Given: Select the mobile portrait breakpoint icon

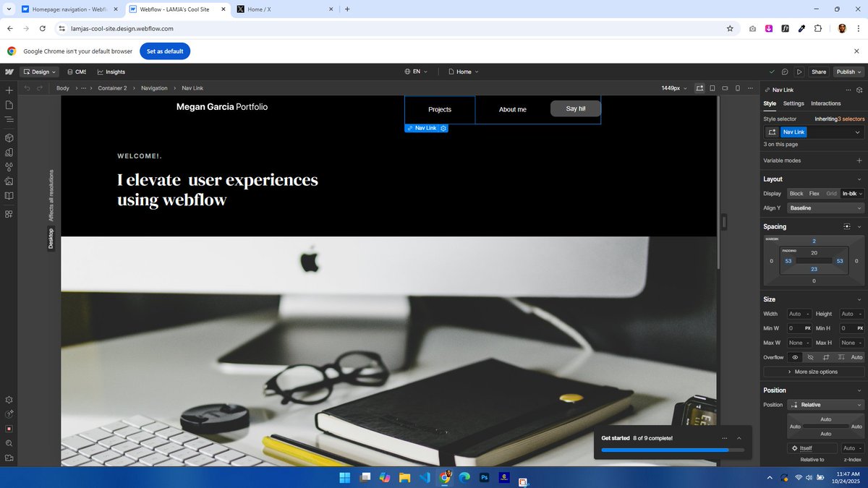Looking at the screenshot, I should tap(738, 88).
